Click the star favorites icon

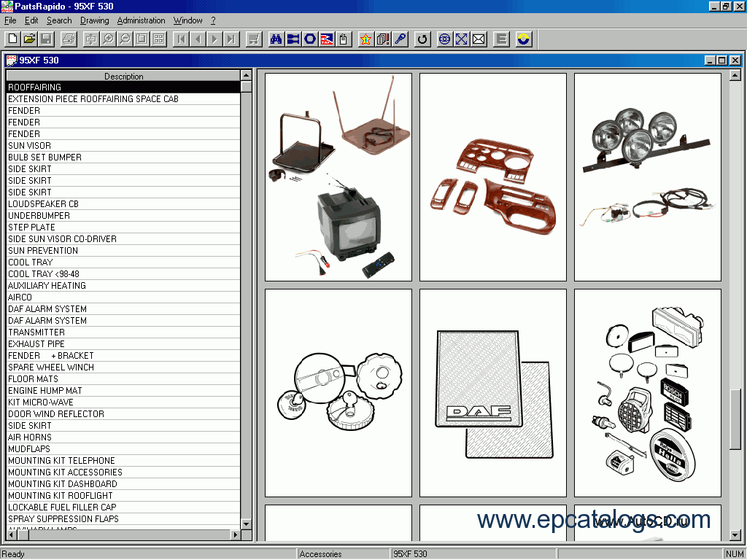(366, 39)
